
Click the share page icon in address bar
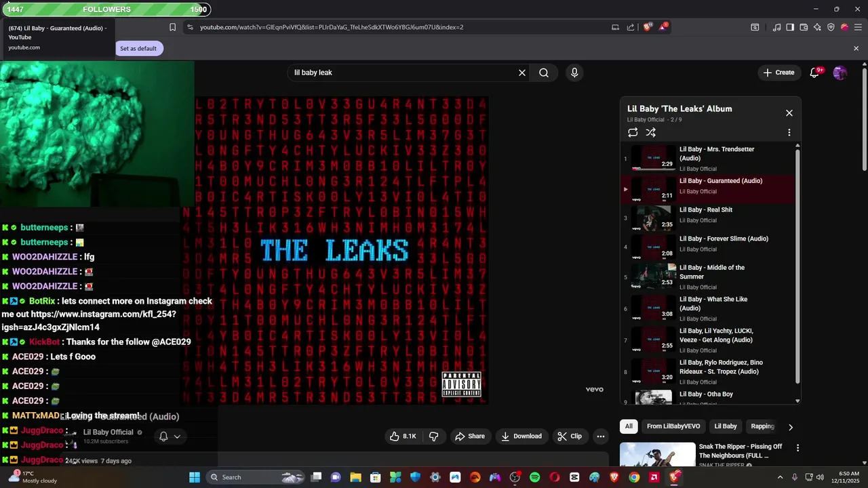coord(631,27)
